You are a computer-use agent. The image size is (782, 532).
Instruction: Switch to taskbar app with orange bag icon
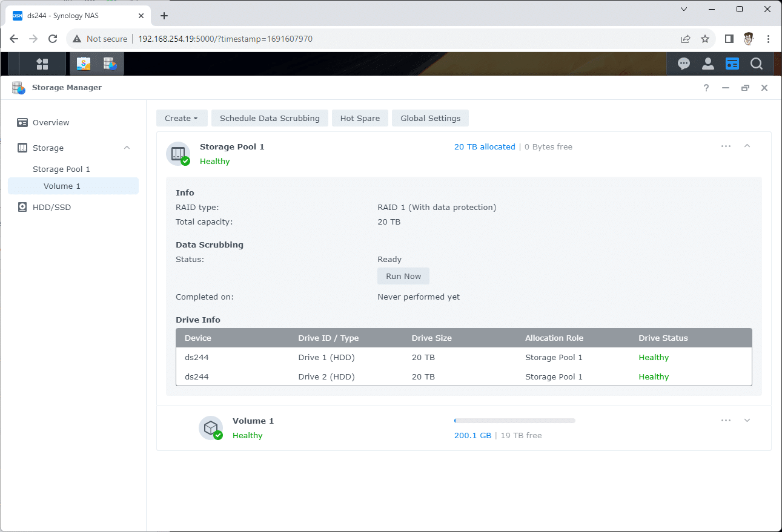click(84, 64)
